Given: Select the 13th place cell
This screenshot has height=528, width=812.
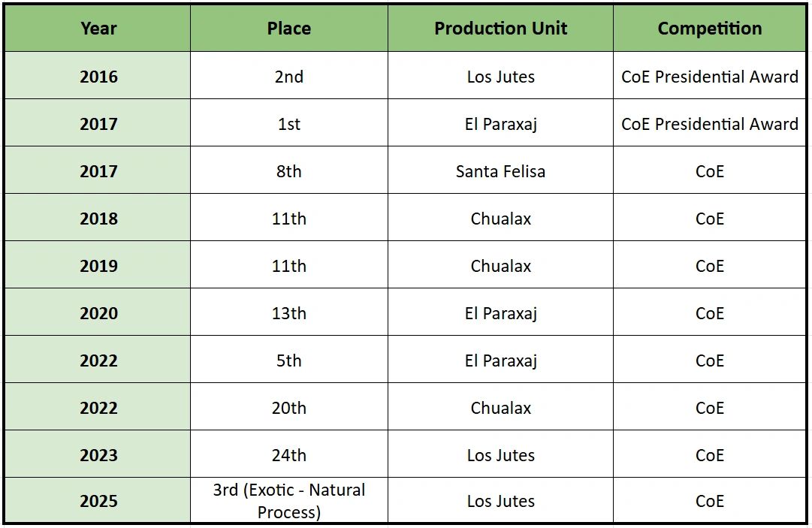Looking at the screenshot, I should (x=288, y=313).
